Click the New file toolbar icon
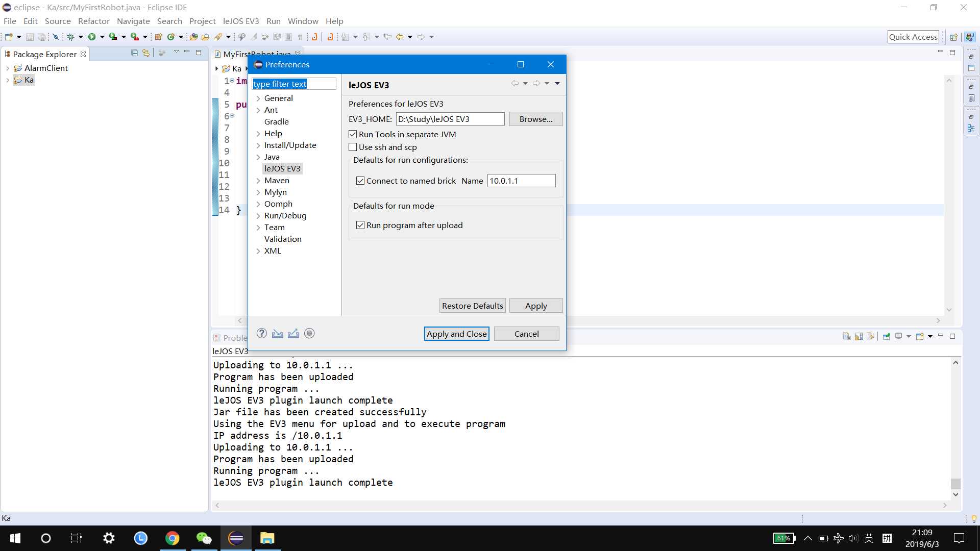980x551 pixels. (9, 37)
